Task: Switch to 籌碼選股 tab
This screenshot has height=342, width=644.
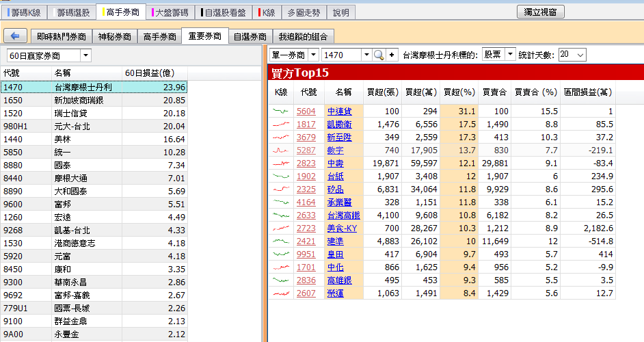Action: [x=72, y=13]
